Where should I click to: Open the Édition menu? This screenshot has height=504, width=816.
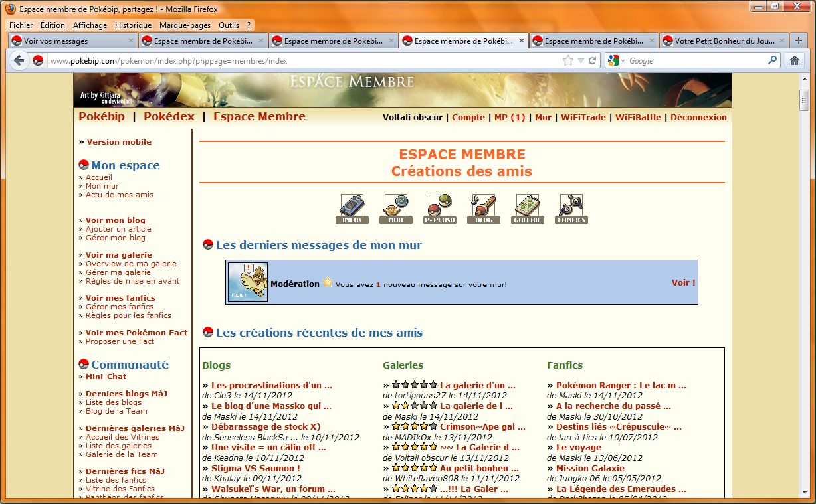52,25
